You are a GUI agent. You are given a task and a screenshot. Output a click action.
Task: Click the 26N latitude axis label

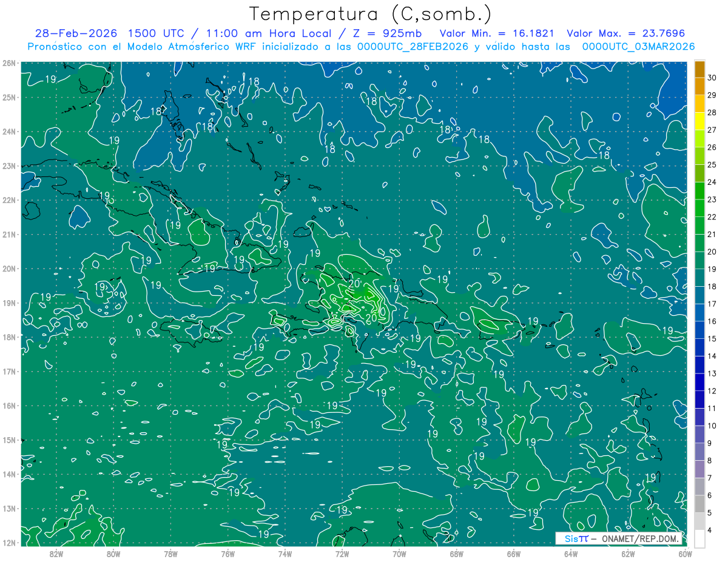9,63
